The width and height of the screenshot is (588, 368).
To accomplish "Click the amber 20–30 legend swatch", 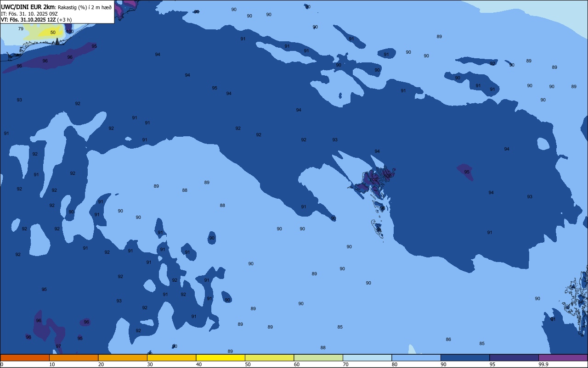I will [x=123, y=357].
